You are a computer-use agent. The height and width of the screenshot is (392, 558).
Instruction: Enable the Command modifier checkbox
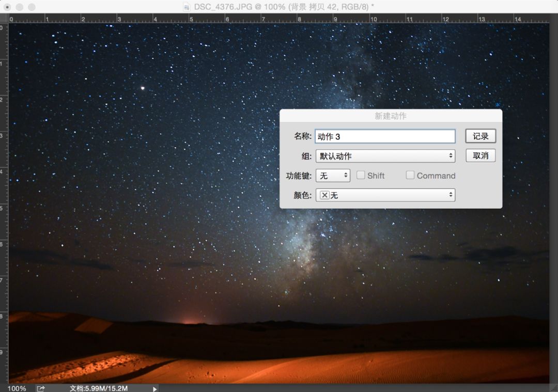[410, 175]
